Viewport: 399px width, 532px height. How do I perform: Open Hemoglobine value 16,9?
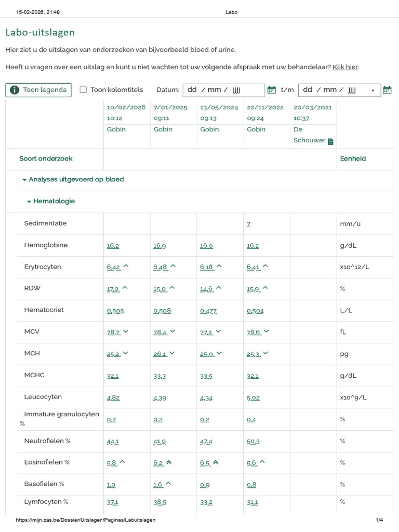point(159,246)
